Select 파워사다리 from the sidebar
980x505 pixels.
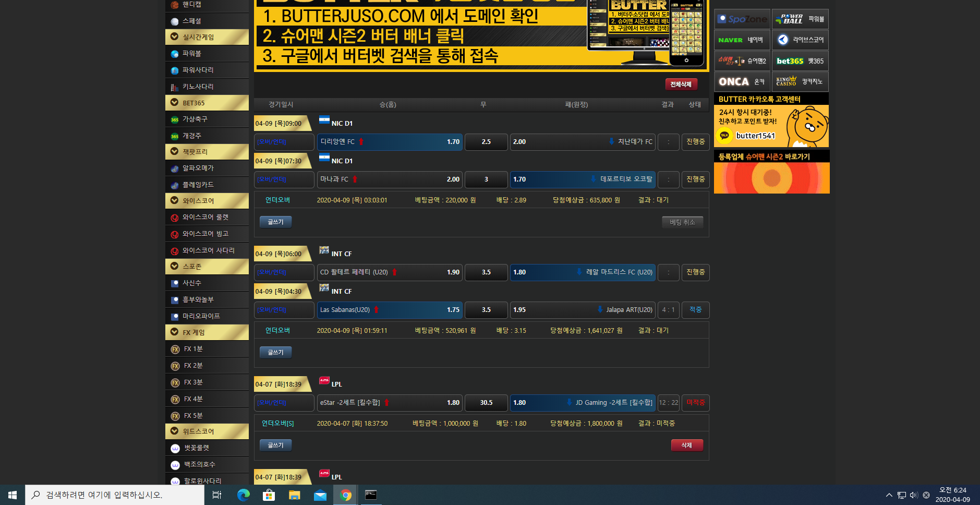click(207, 70)
